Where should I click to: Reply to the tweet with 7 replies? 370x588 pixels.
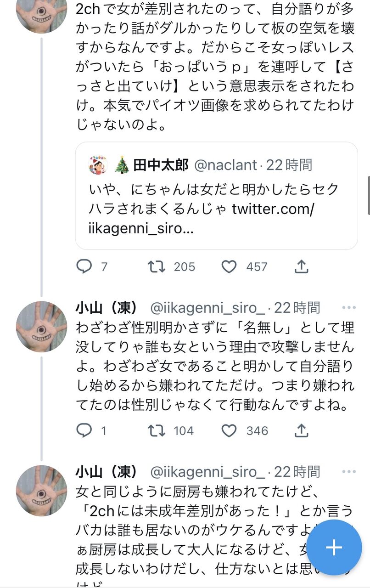click(x=84, y=266)
